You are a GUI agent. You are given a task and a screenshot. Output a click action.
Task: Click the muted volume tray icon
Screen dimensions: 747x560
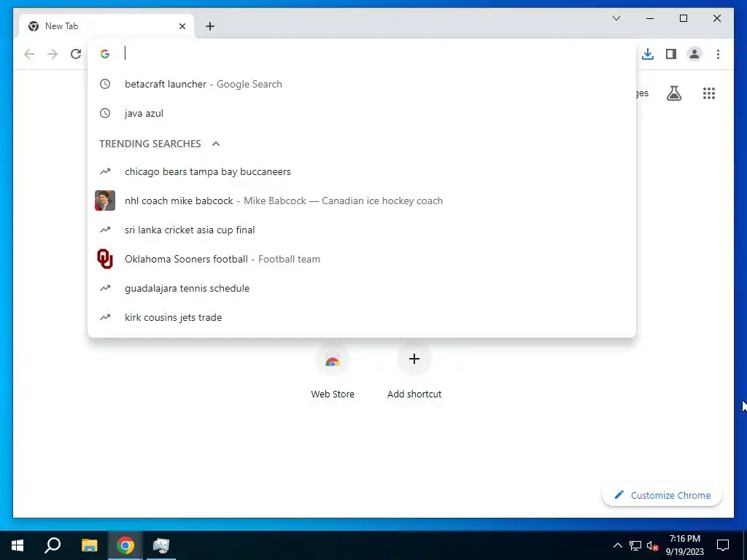click(x=652, y=545)
